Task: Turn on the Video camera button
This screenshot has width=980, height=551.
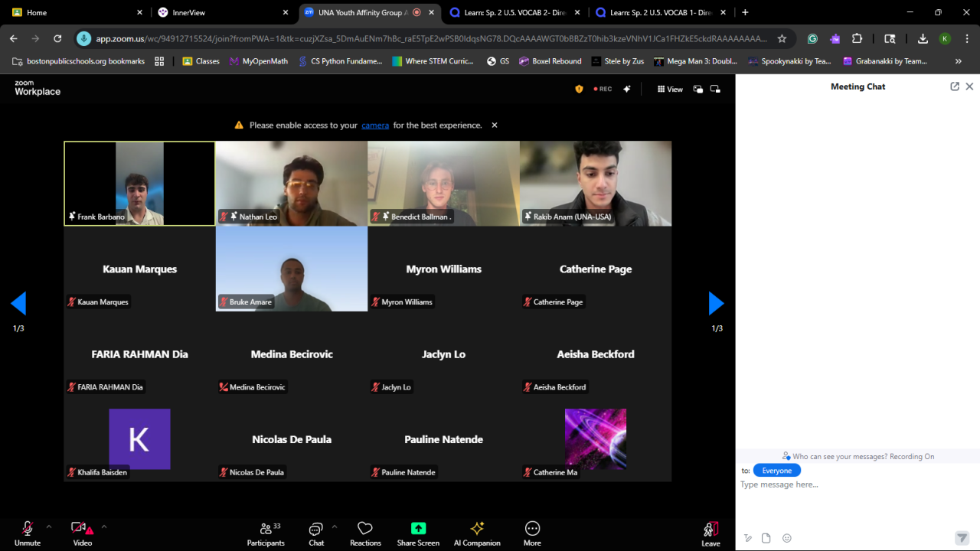Action: click(82, 533)
